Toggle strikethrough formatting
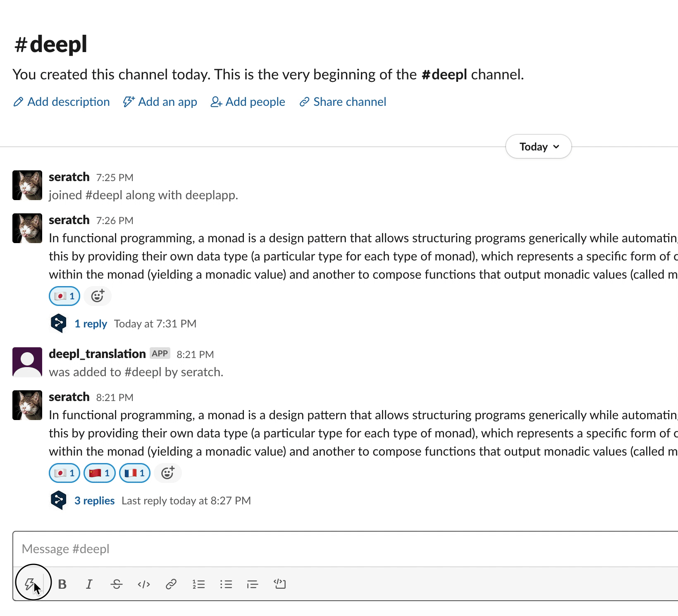The width and height of the screenshot is (678, 616). (117, 584)
